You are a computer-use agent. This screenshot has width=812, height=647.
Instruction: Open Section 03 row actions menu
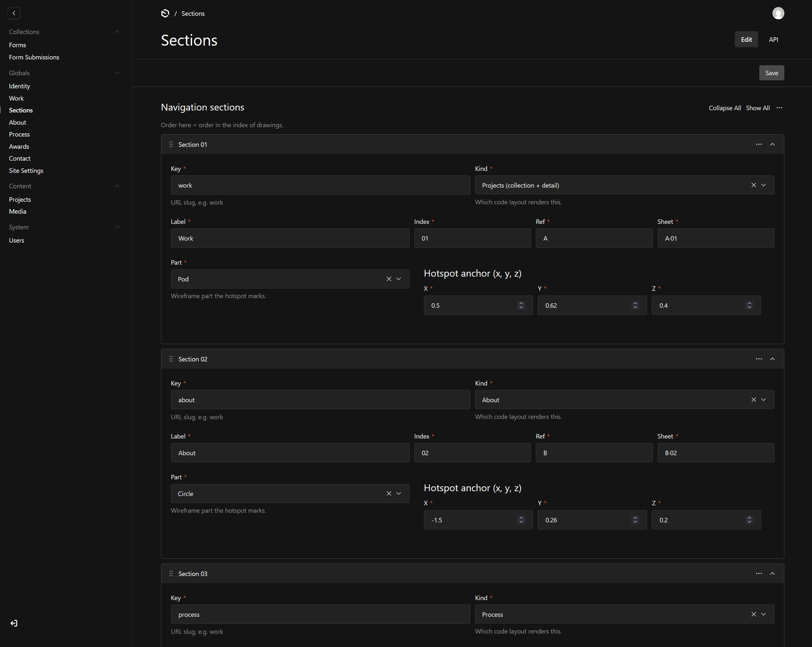(x=759, y=574)
